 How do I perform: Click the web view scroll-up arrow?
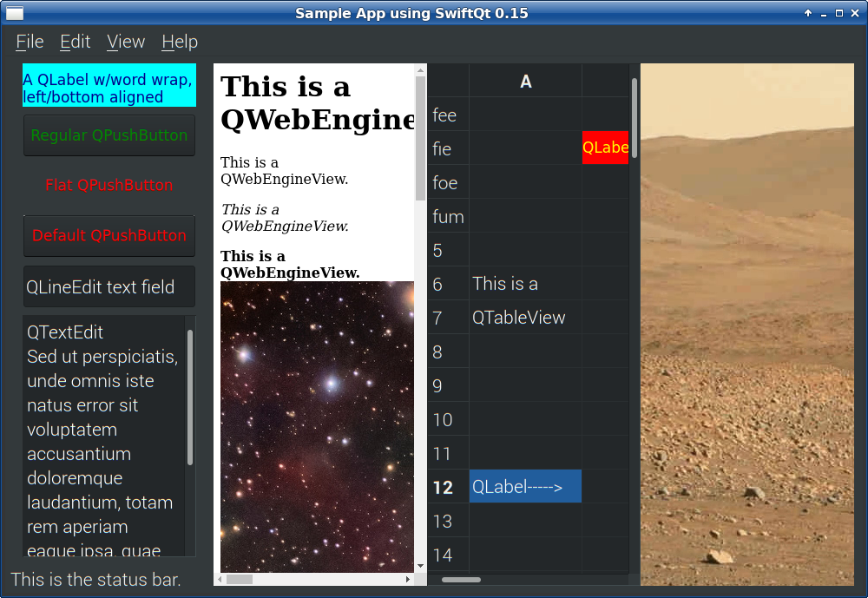pos(421,70)
